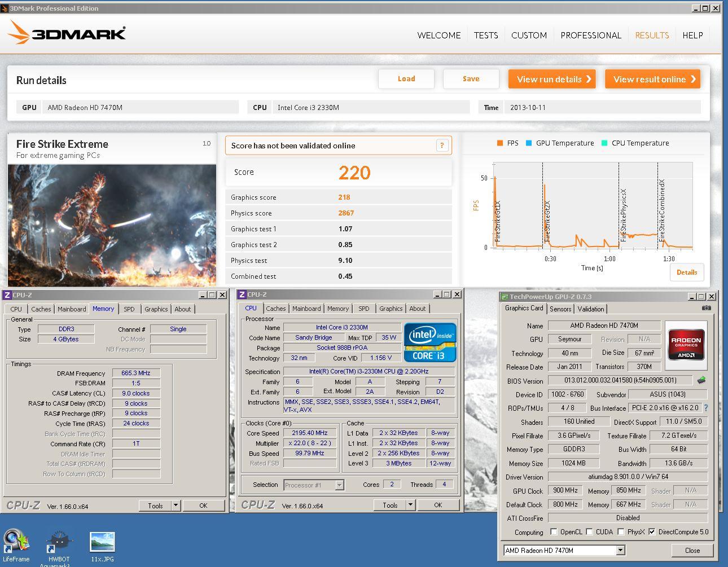Go to the WELCOME section in 3DMark
Image resolution: width=728 pixels, height=567 pixels.
(438, 35)
